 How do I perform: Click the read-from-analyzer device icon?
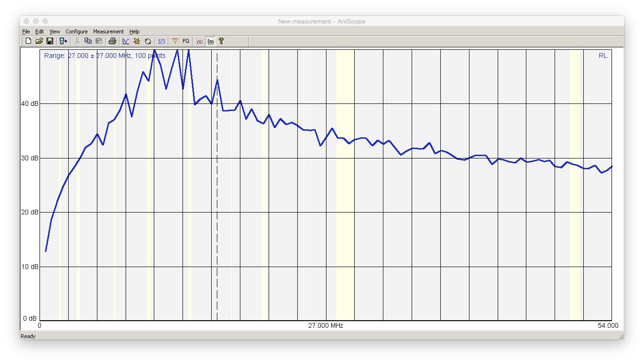63,41
